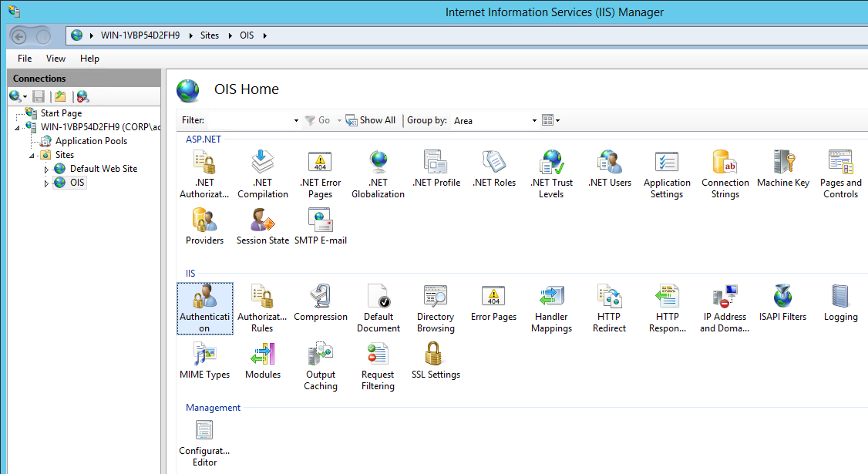Screen dimensions: 868x474
Task: Click the Show All button
Action: tap(370, 120)
